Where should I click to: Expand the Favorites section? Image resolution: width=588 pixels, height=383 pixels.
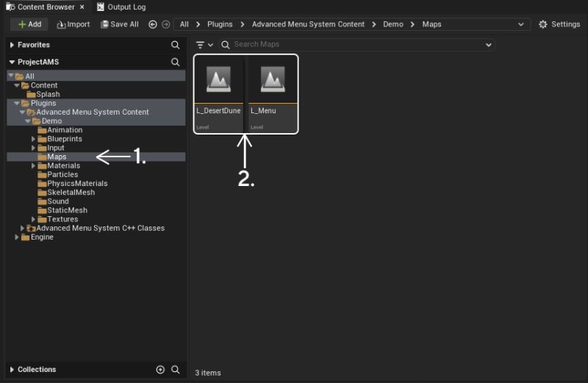coord(12,45)
